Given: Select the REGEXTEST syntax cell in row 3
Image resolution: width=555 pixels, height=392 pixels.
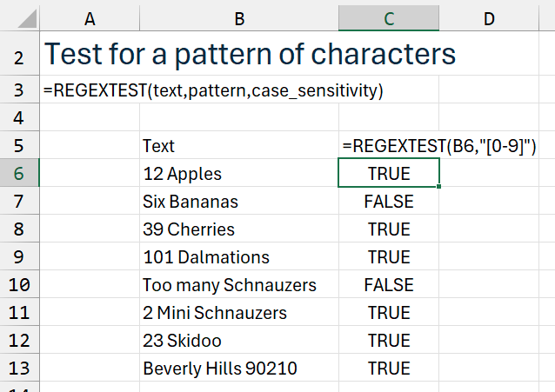Looking at the screenshot, I should [213, 90].
